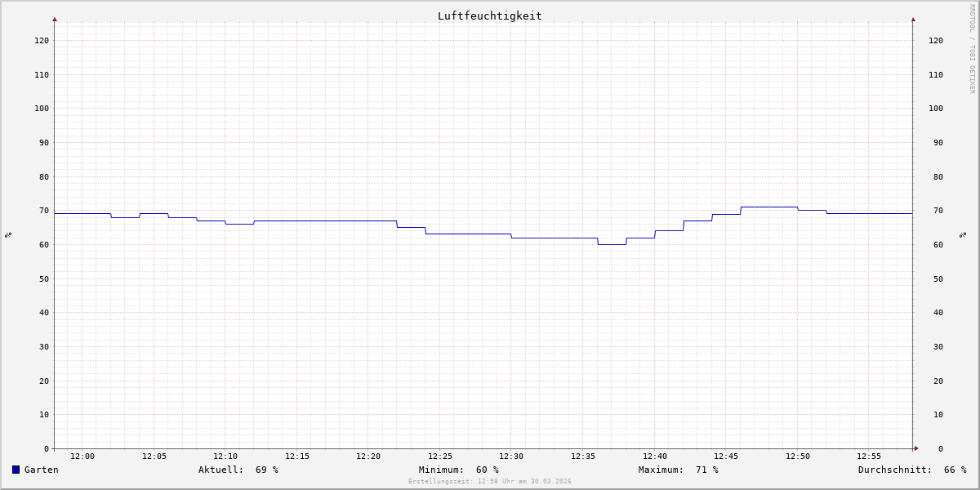Click the Minimum 60 % statistic
Image resolution: width=980 pixels, height=490 pixels.
[x=459, y=470]
